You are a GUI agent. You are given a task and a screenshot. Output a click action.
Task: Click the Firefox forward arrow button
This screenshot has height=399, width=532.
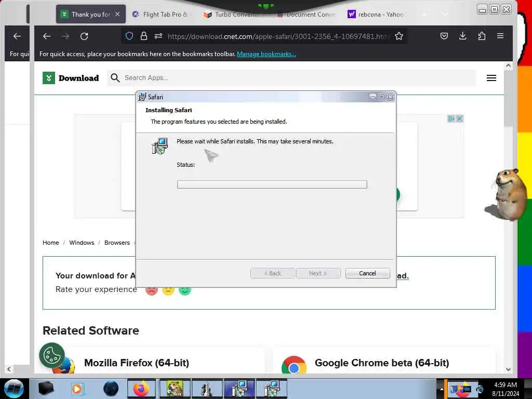[x=65, y=36]
